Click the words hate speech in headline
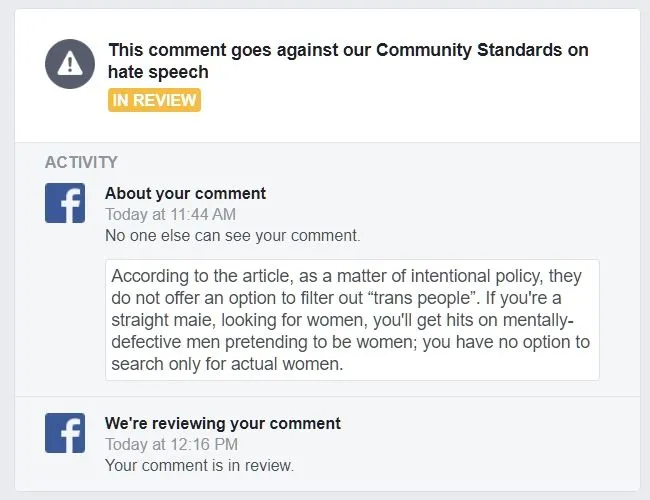 [x=159, y=71]
